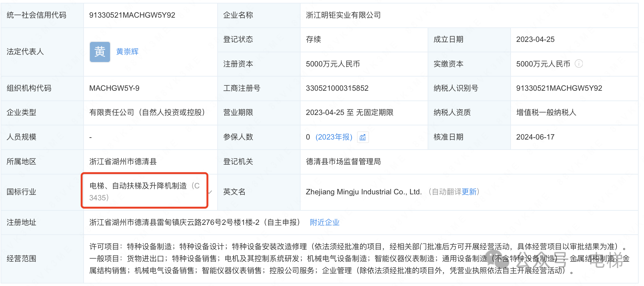
Task: Click registration status value 存续
Action: click(x=313, y=39)
